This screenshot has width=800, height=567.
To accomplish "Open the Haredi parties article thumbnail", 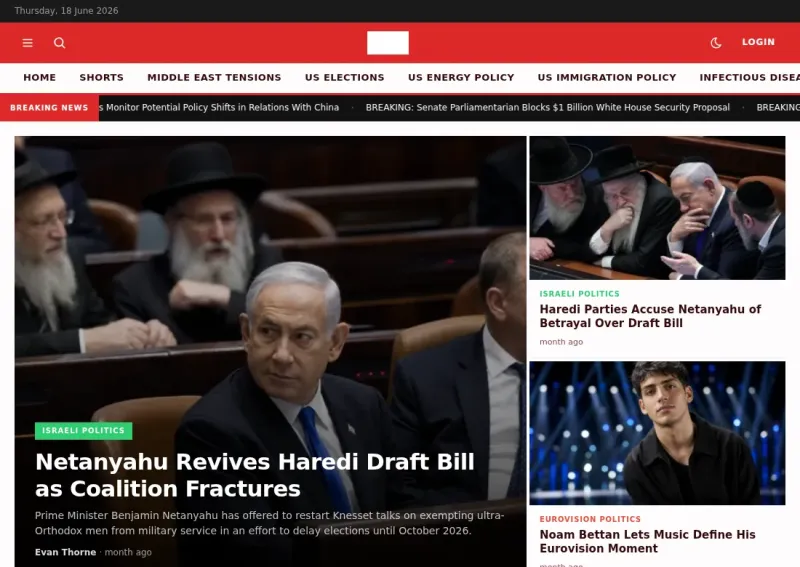I will 657,208.
